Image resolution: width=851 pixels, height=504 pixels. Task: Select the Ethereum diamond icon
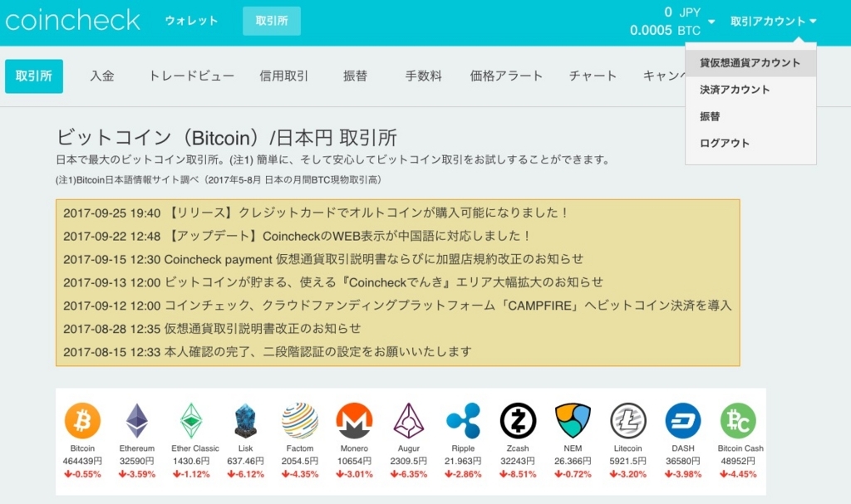pyautogui.click(x=136, y=421)
